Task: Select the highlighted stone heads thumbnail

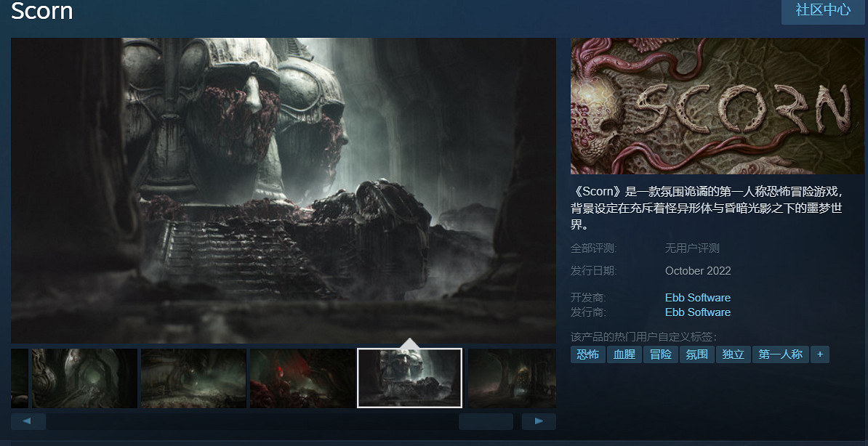Action: click(x=409, y=378)
